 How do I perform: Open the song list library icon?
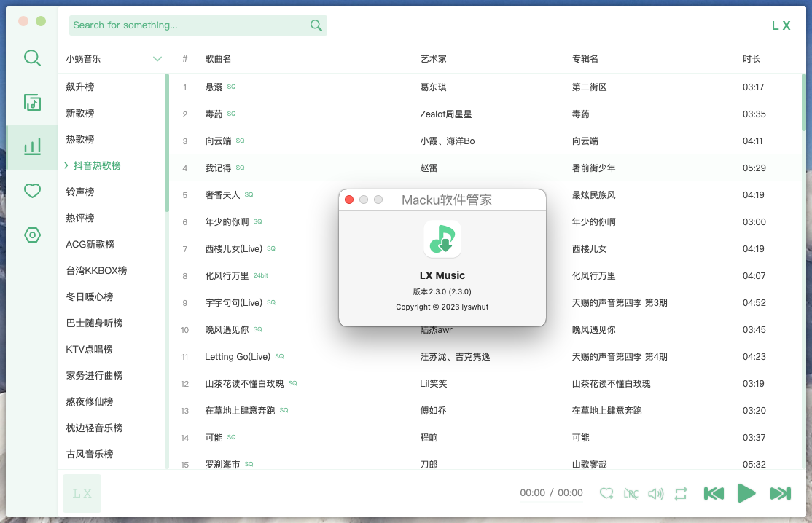tap(32, 103)
